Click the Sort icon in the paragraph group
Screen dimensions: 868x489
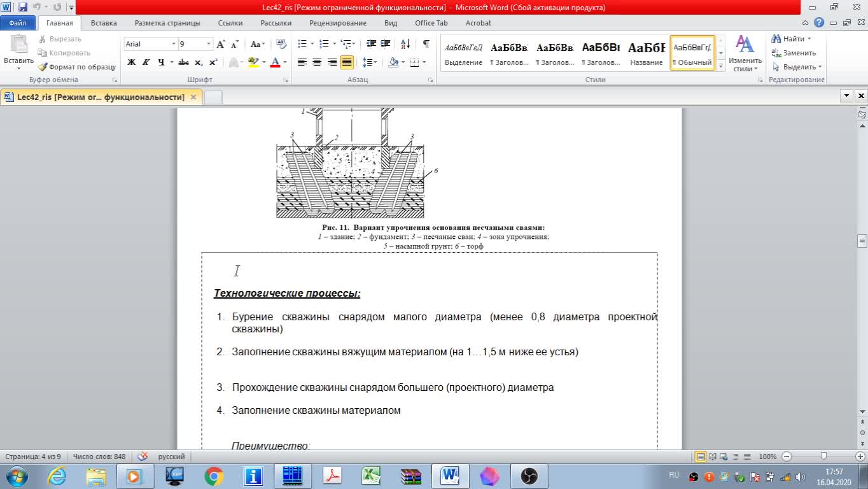point(405,44)
